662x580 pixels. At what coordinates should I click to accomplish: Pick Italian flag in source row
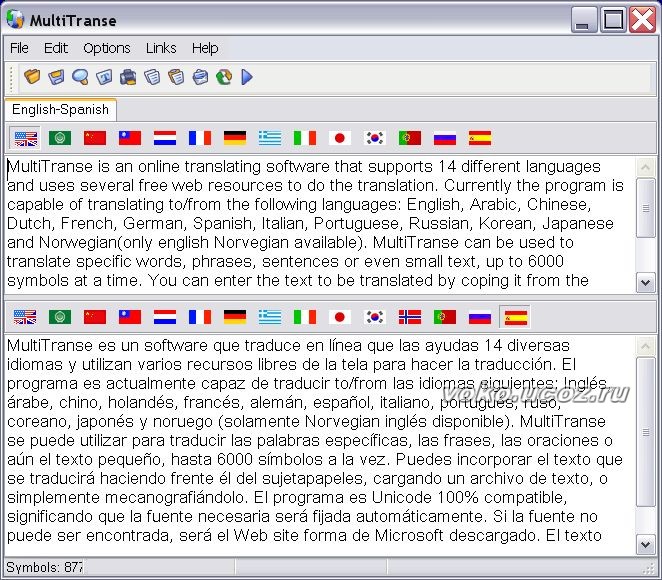(x=305, y=138)
